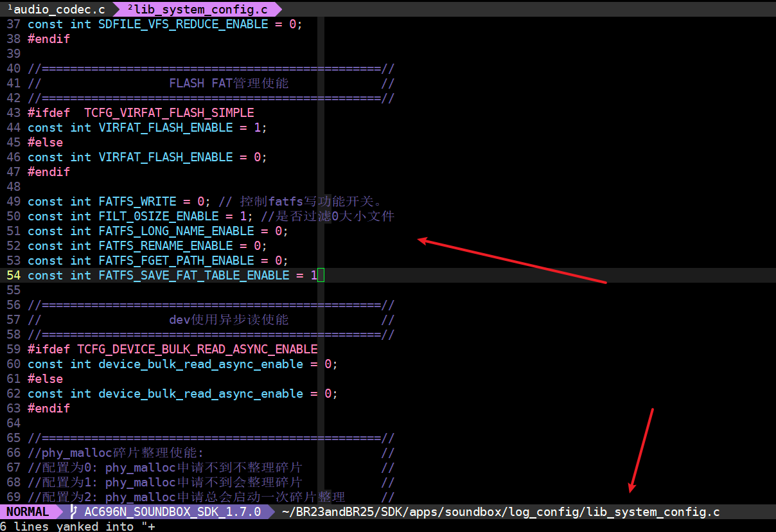
Task: Switch to the audio_codec.c tab
Action: [x=56, y=9]
